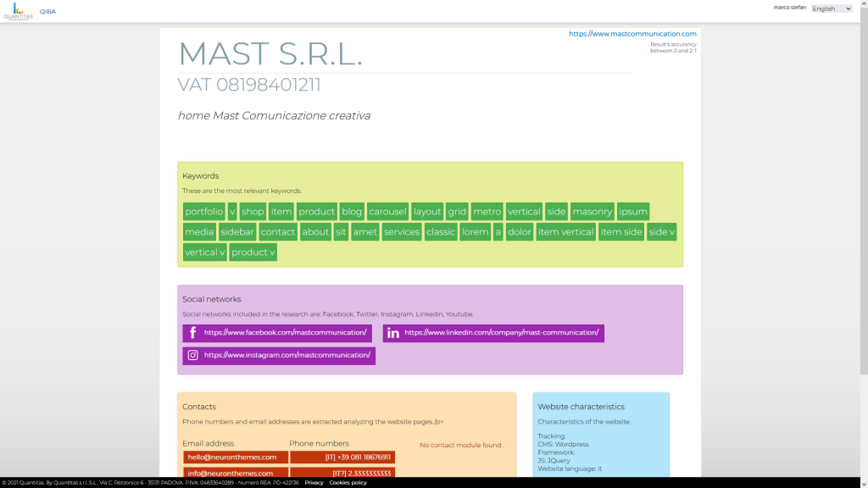
Task: Select the 'classic' keyword tag
Action: (441, 232)
